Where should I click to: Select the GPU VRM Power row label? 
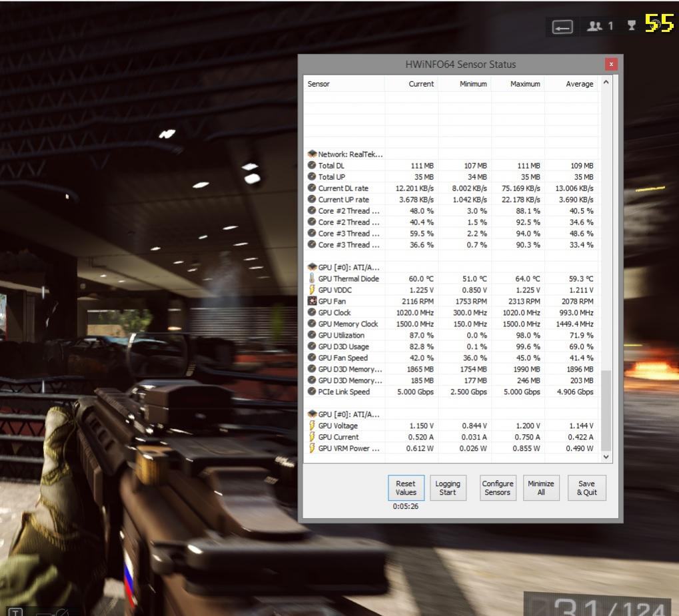[x=348, y=448]
